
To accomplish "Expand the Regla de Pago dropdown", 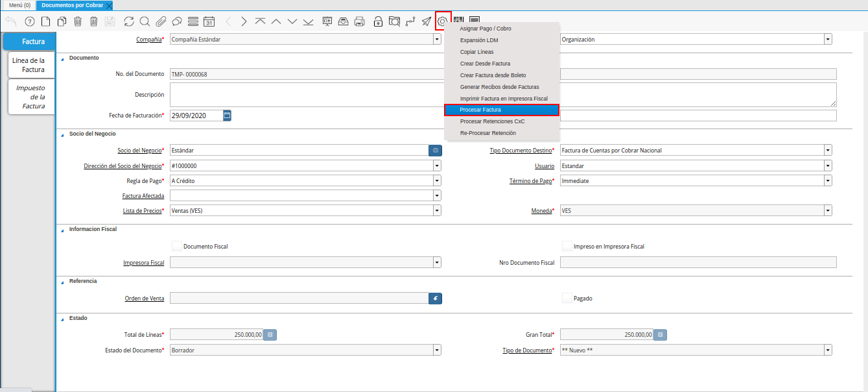I will pos(437,181).
